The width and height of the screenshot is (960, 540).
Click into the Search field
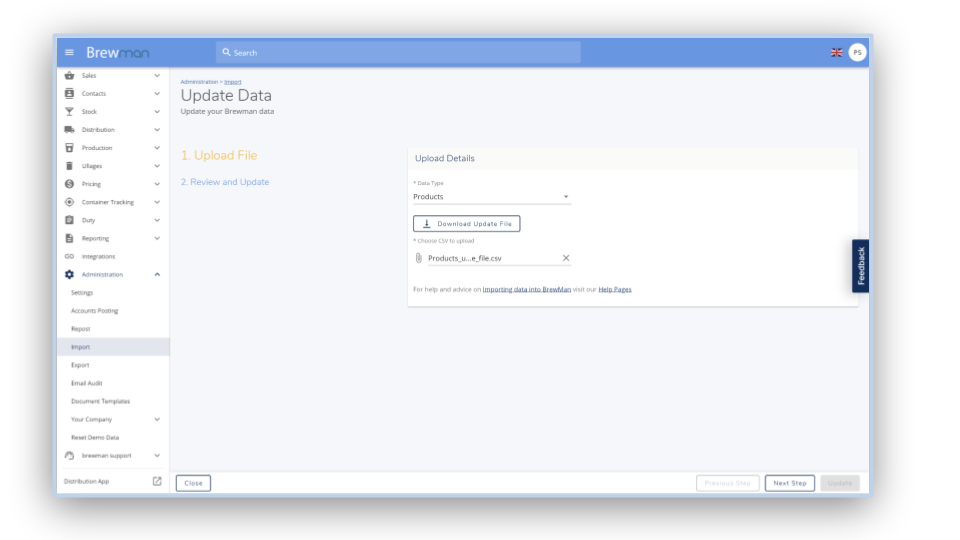pos(398,53)
